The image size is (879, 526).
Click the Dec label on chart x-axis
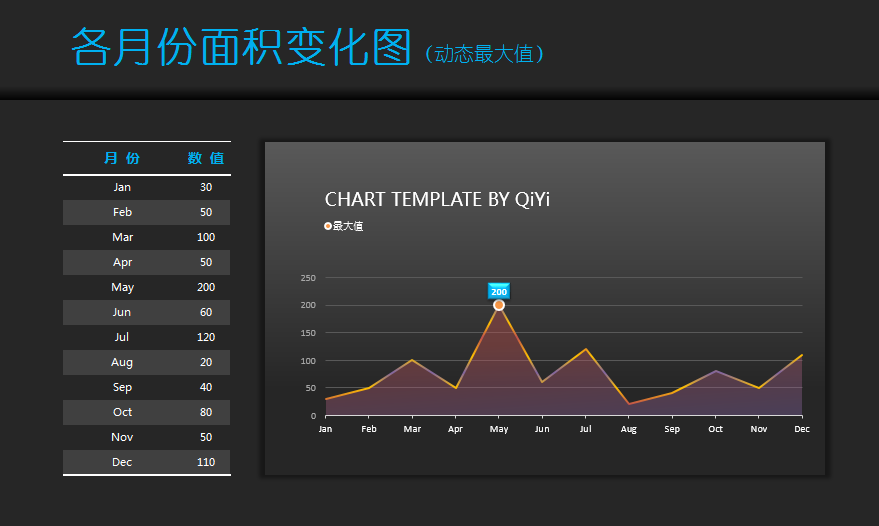(x=802, y=429)
